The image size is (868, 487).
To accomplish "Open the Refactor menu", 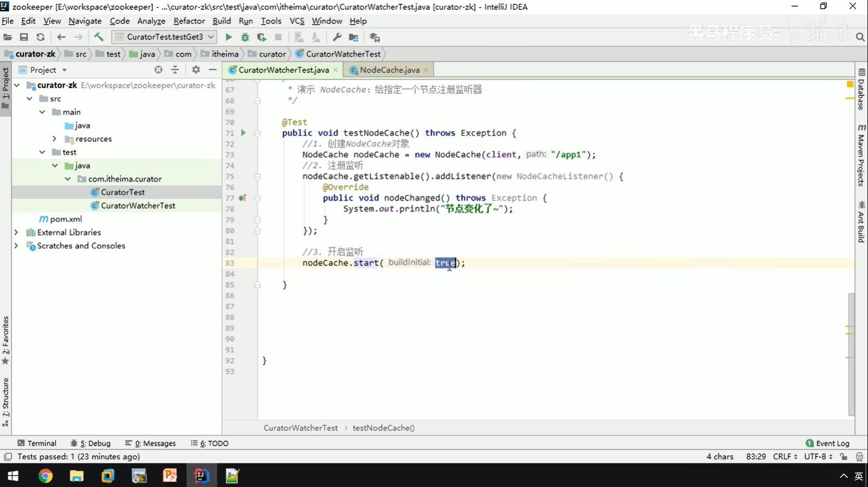I will pos(189,21).
